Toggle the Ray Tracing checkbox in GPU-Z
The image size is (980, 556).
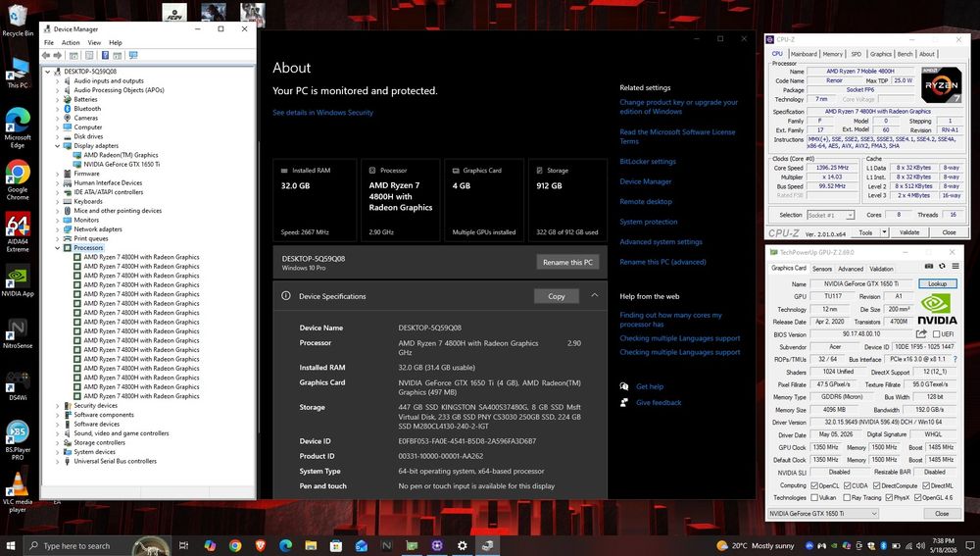click(848, 498)
